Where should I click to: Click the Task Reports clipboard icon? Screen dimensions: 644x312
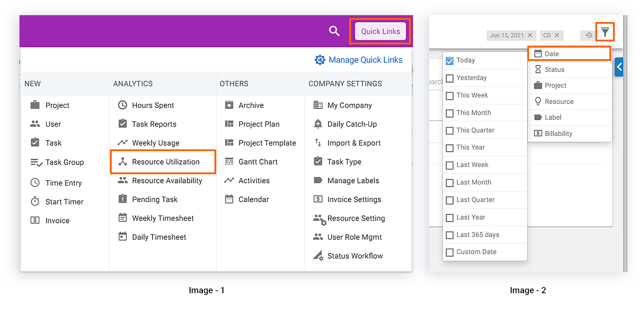pos(123,123)
